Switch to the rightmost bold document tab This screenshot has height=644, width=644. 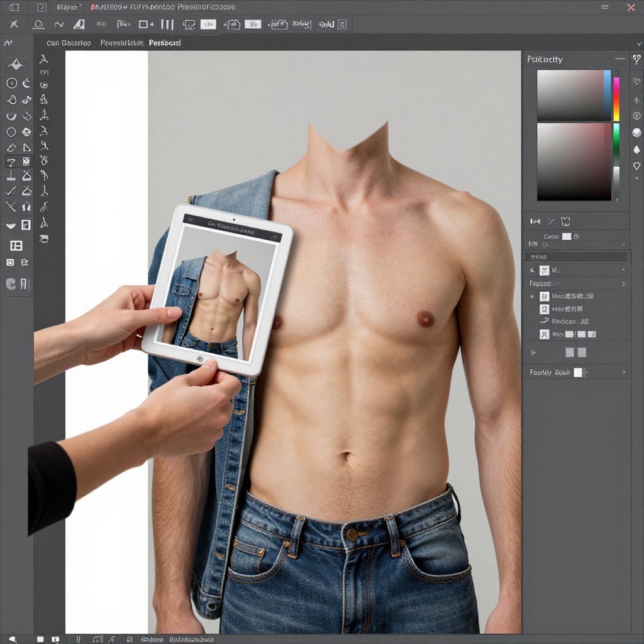pyautogui.click(x=165, y=43)
